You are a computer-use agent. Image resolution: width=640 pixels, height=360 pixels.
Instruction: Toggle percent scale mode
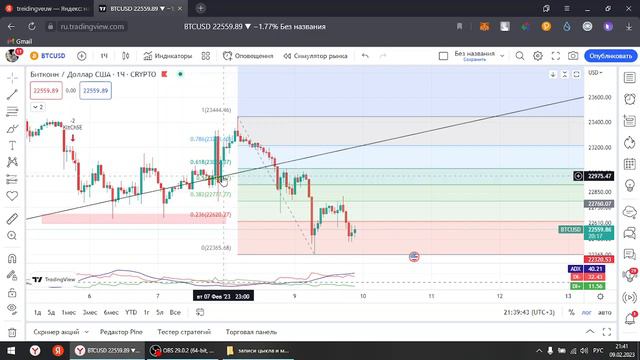[x=571, y=312]
